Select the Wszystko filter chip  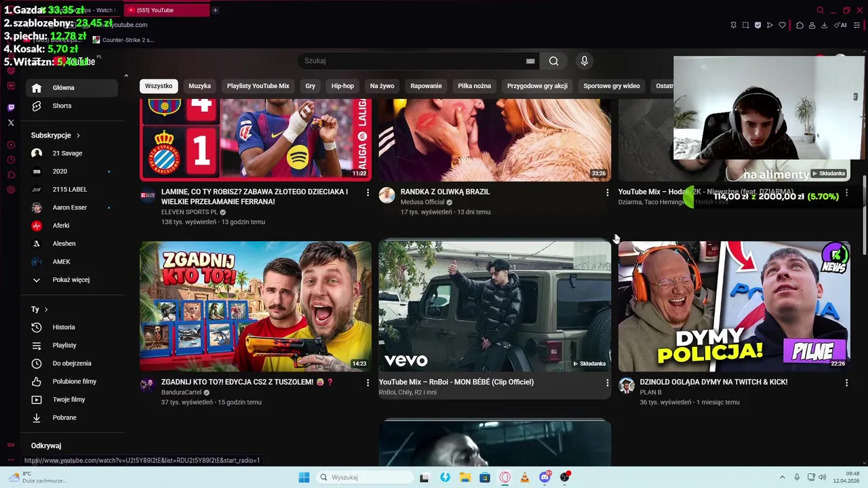[x=159, y=86]
